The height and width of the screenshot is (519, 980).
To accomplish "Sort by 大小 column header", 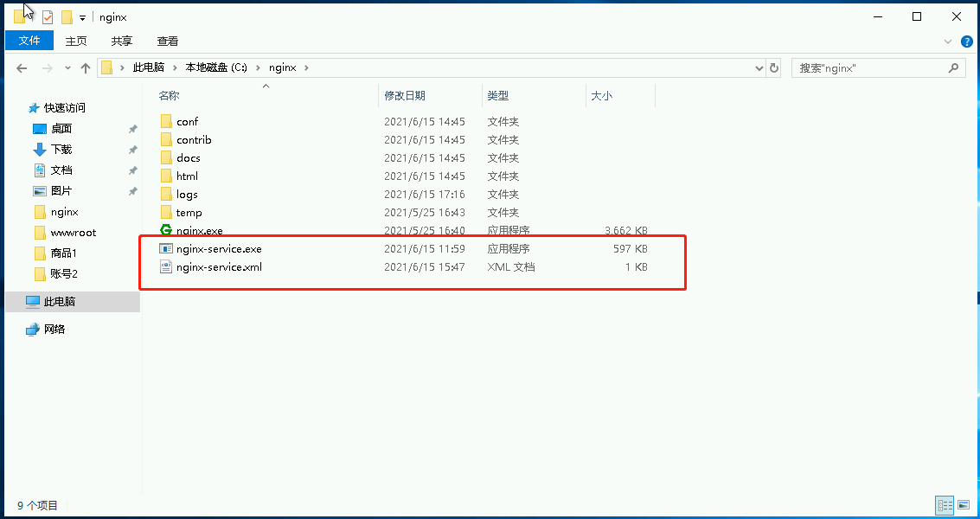I will [x=601, y=96].
